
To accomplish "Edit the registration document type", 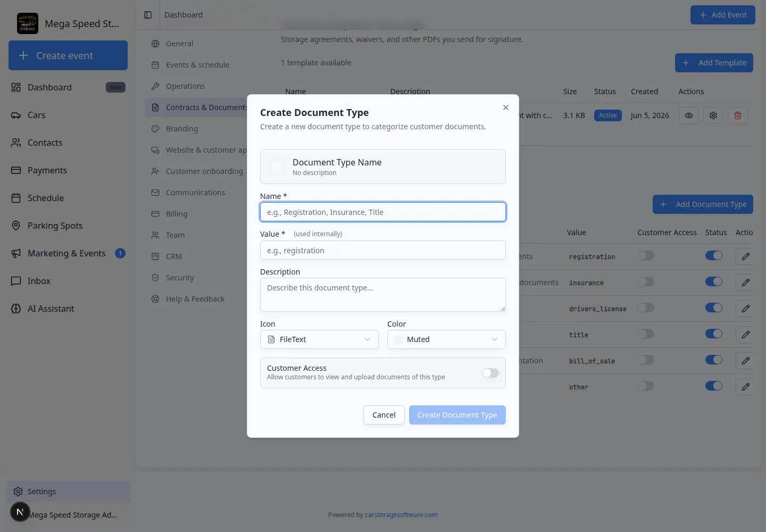I will [746, 256].
